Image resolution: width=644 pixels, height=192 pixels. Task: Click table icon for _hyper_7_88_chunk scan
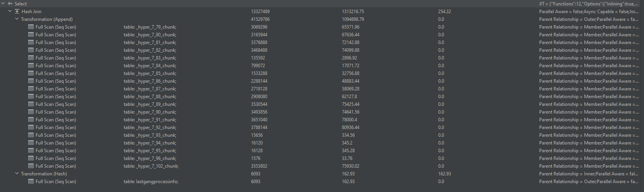pos(31,97)
